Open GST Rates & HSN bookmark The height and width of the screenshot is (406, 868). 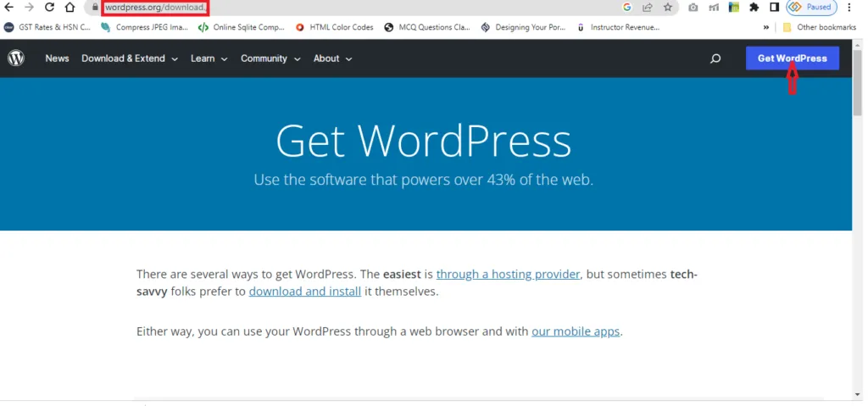pos(47,27)
